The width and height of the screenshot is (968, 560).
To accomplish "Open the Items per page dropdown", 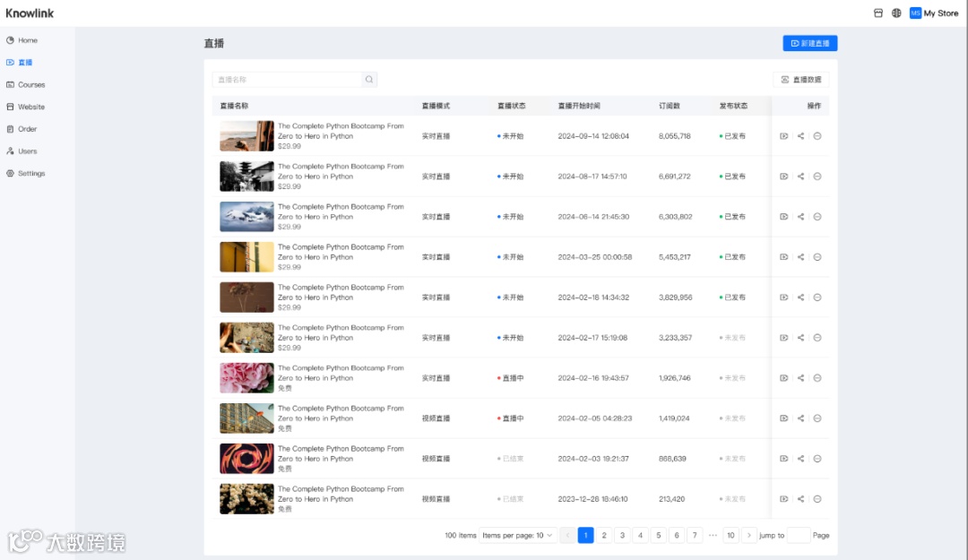I will [x=517, y=535].
